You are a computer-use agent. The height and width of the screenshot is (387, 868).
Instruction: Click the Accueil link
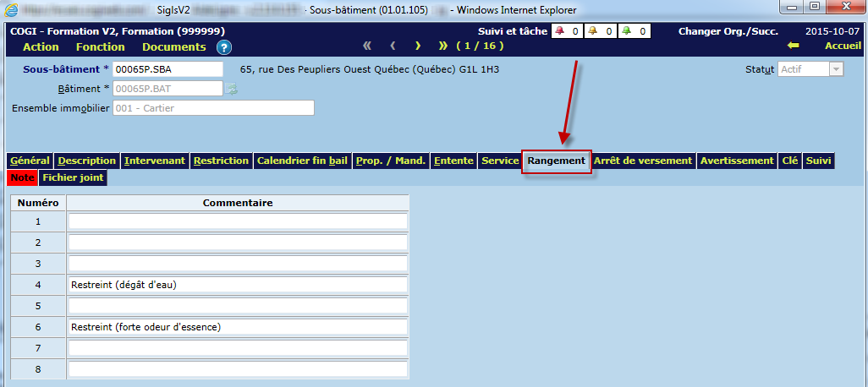[843, 46]
